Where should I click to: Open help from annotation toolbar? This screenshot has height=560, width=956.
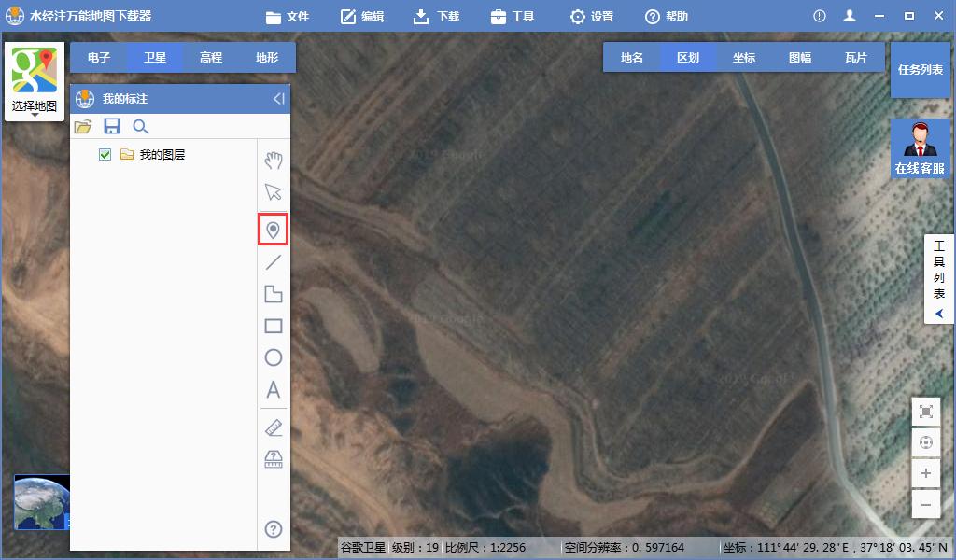pyautogui.click(x=274, y=529)
